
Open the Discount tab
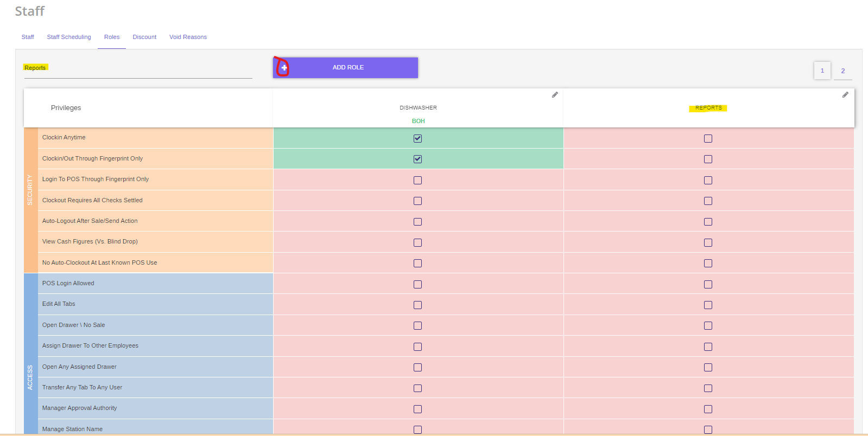[144, 37]
